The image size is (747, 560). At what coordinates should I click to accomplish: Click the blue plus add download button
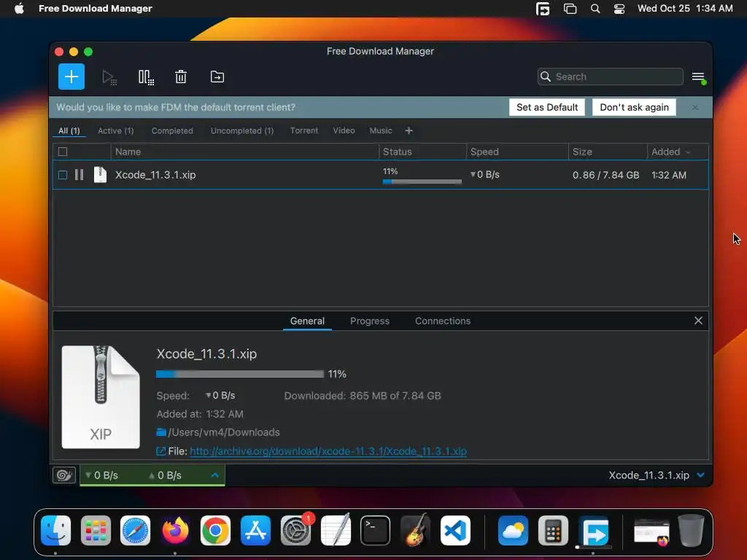71,77
